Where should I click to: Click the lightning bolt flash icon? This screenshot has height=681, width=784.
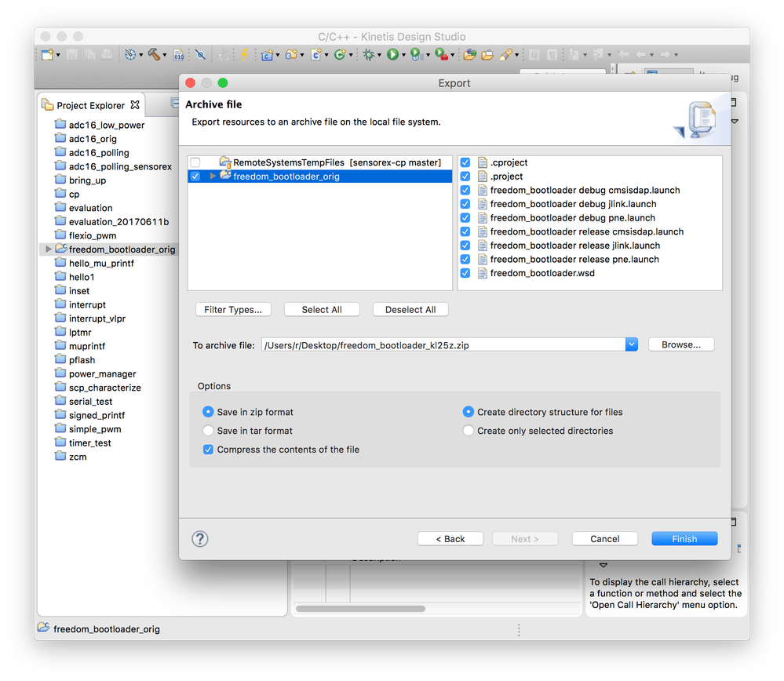point(245,54)
